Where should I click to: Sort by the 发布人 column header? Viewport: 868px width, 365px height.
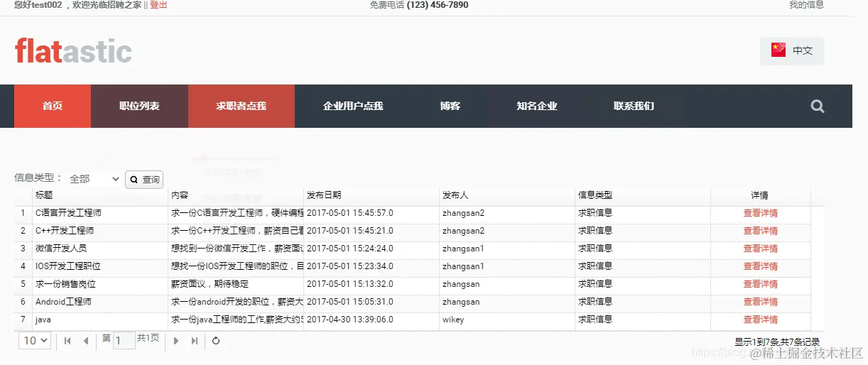tap(506, 195)
